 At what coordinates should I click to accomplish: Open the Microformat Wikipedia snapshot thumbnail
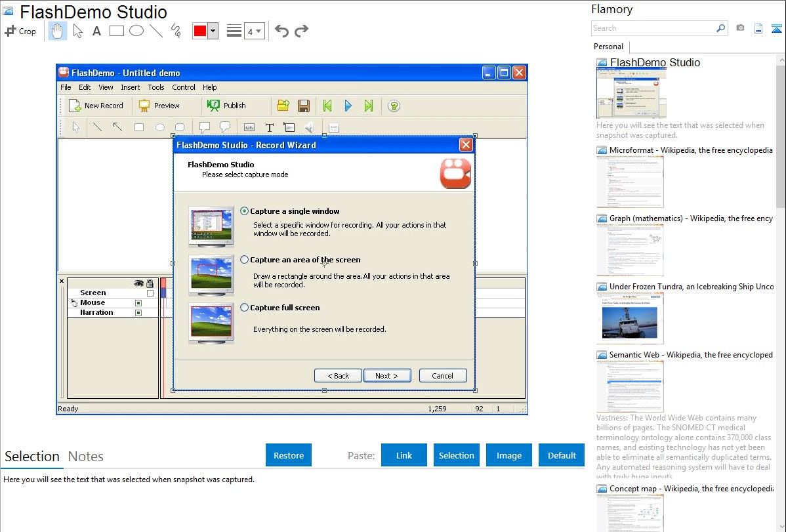point(630,182)
